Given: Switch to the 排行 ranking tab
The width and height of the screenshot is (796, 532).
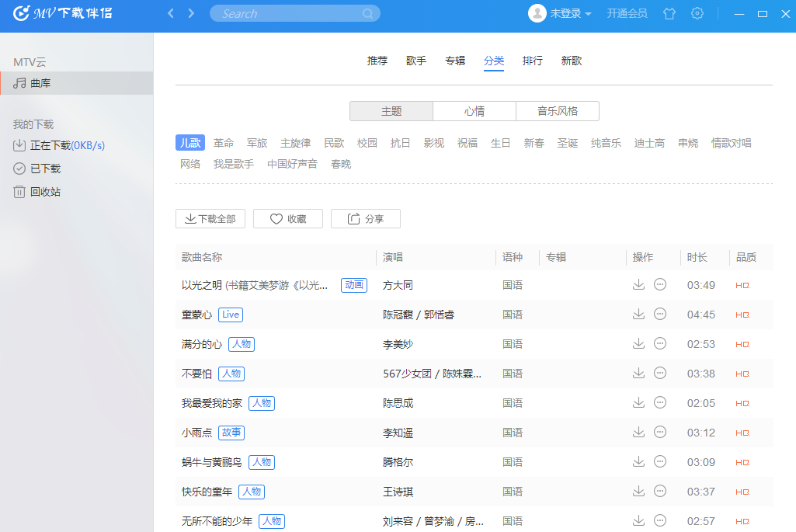Looking at the screenshot, I should pos(533,61).
